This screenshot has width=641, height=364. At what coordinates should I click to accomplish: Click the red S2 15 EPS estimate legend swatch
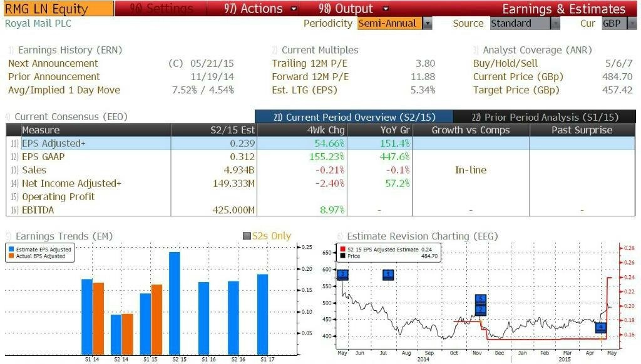click(x=342, y=249)
